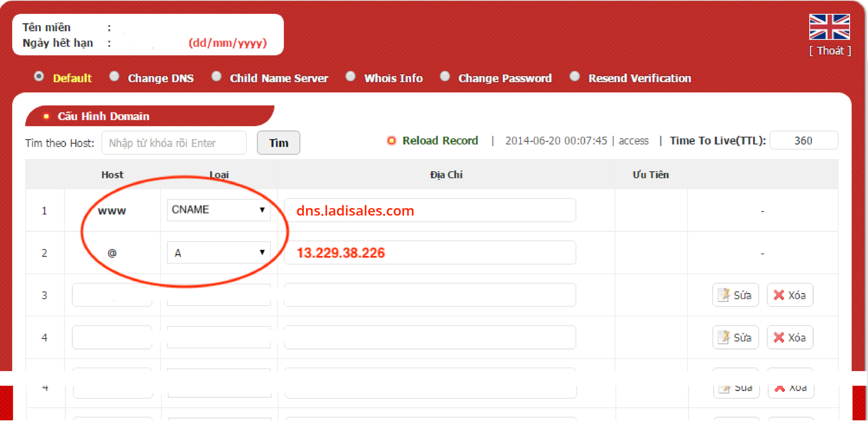Open the A record type dropdown
Viewport: 868px width, 435px height.
coord(219,252)
